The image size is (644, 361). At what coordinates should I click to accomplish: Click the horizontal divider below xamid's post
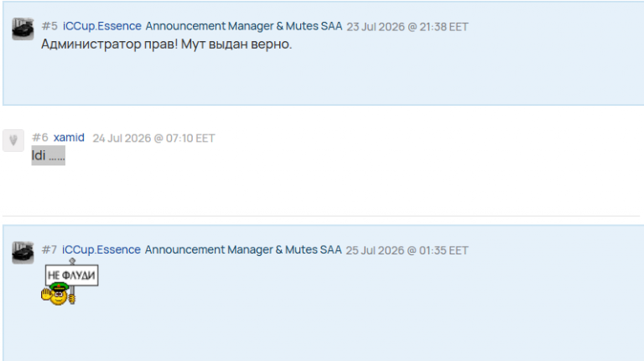coord(321,216)
